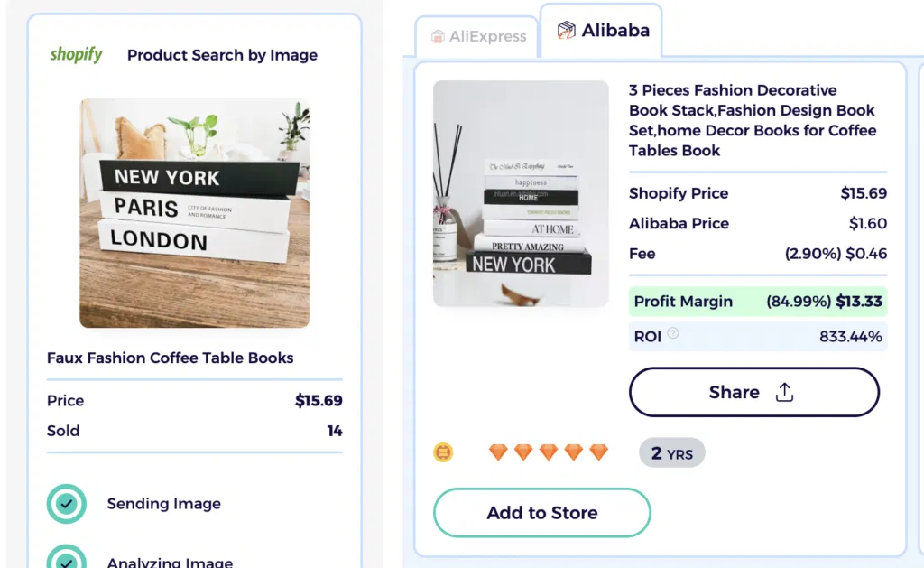The height and width of the screenshot is (568, 924).
Task: Click the Add to Store button
Action: [x=541, y=512]
